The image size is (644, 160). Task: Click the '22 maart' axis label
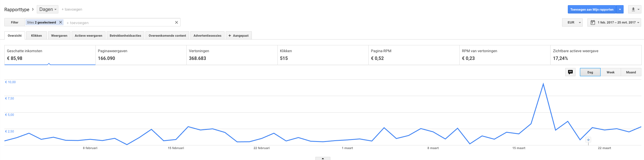tap(604, 148)
